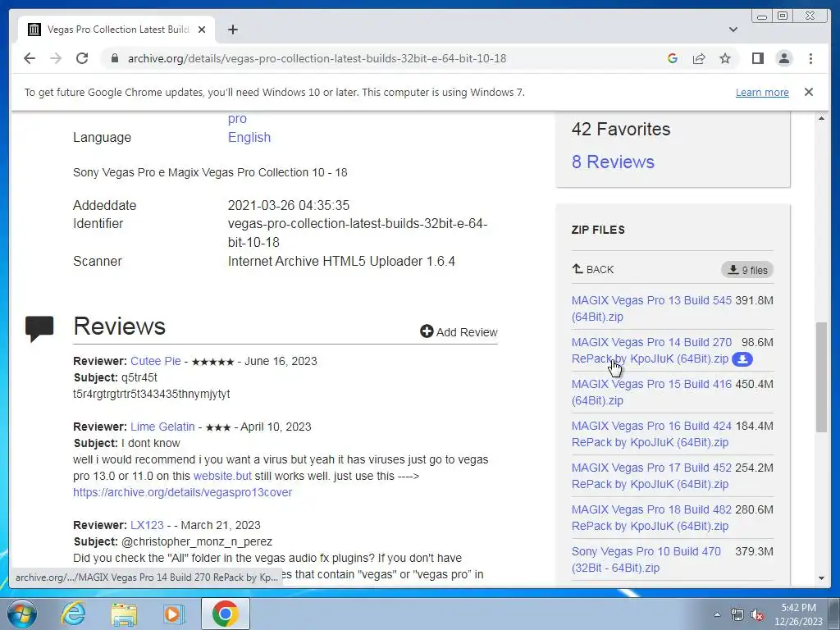Open reviewer Cutee Pie profile
The image size is (840, 630).
pyautogui.click(x=155, y=361)
